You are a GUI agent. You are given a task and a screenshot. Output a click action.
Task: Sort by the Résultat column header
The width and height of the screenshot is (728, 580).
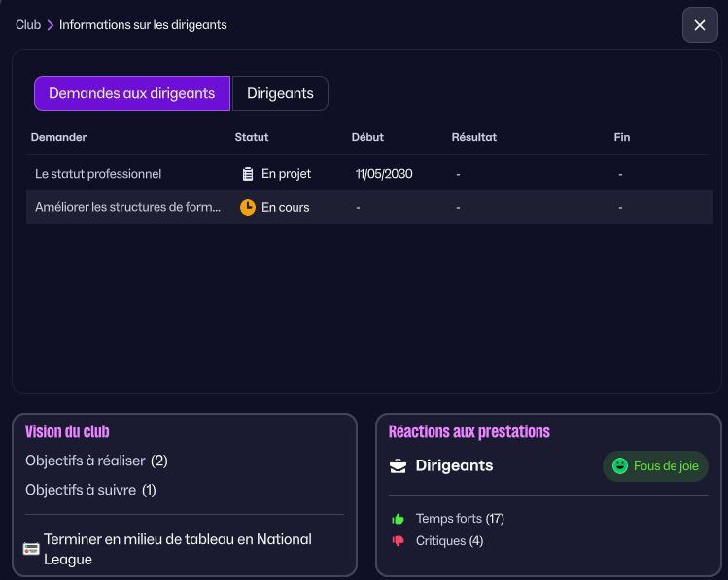[x=474, y=137]
